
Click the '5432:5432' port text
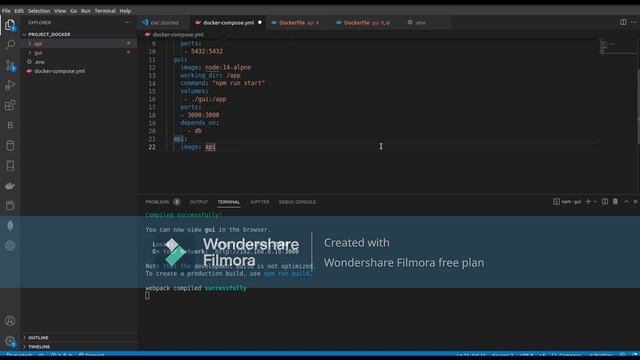207,51
